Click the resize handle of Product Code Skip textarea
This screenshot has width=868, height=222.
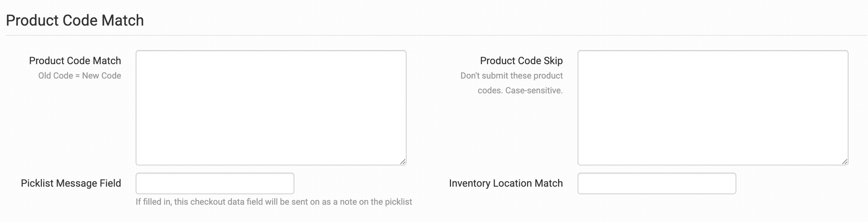(845, 162)
